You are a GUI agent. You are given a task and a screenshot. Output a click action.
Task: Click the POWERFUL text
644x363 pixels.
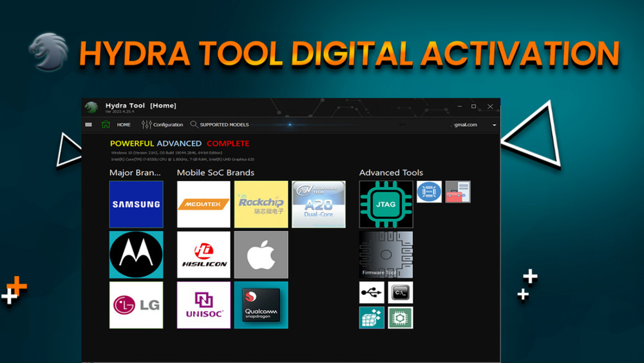pyautogui.click(x=132, y=144)
